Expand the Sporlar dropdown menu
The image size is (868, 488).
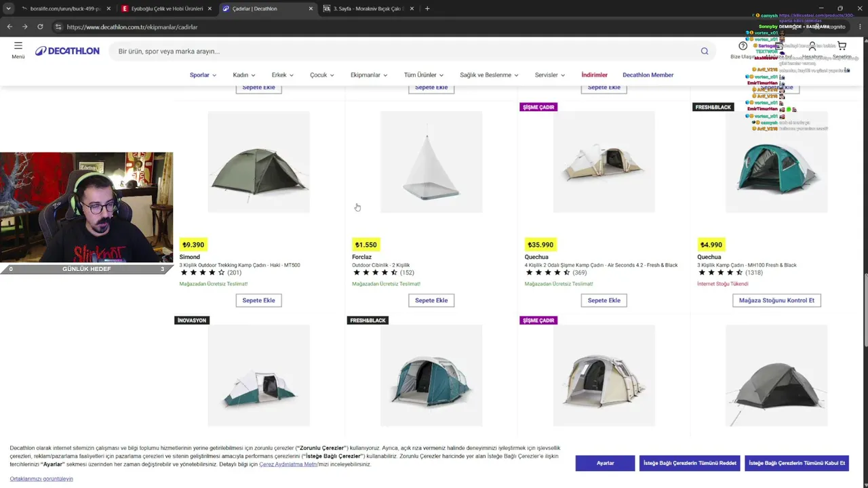(x=203, y=75)
